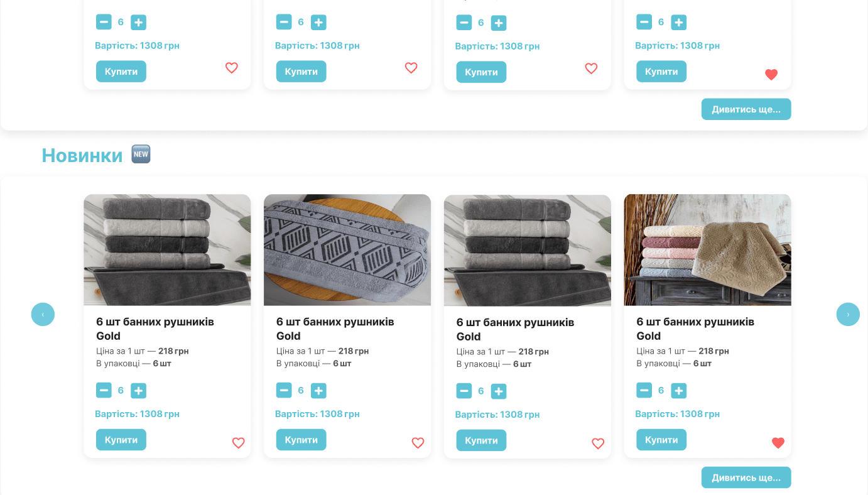
Task: Favorite the first Gold towel set
Action: pos(238,443)
